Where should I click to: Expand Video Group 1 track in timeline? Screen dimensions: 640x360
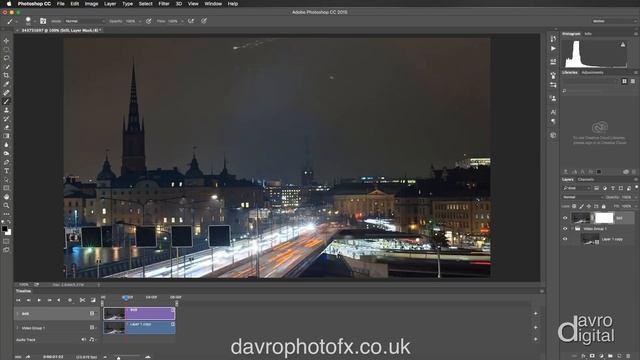(x=18, y=328)
